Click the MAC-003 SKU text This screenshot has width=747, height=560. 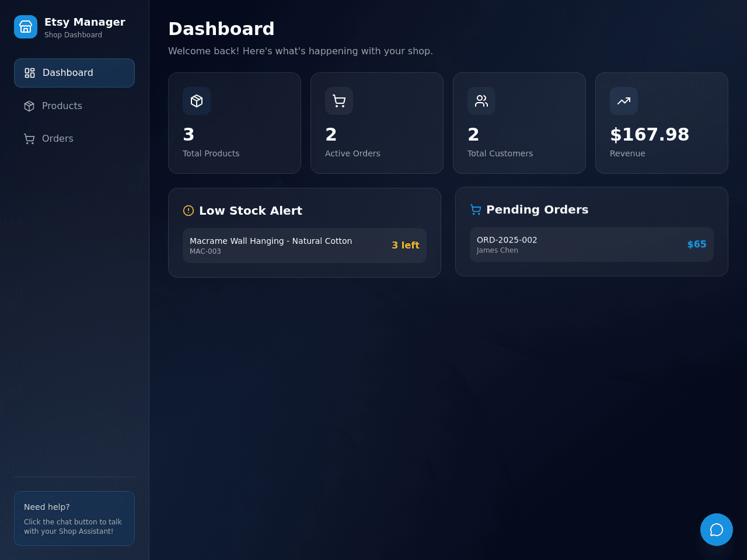[x=205, y=251]
